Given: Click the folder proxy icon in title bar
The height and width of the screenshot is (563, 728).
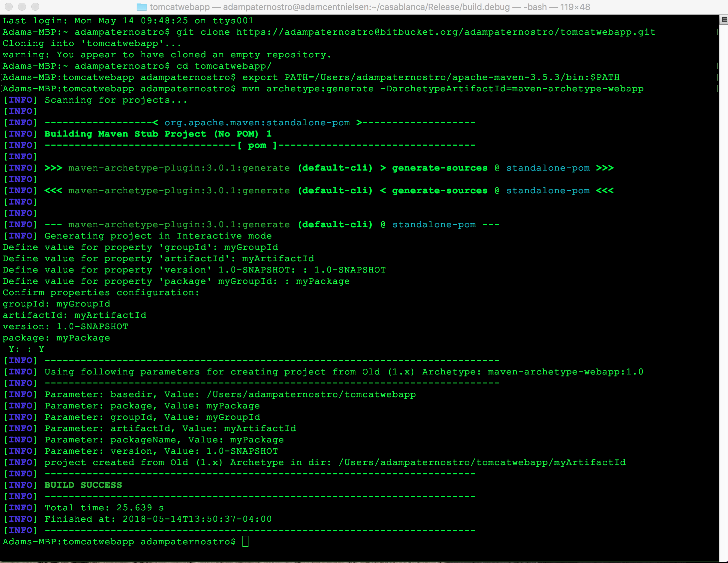Looking at the screenshot, I should 142,7.
